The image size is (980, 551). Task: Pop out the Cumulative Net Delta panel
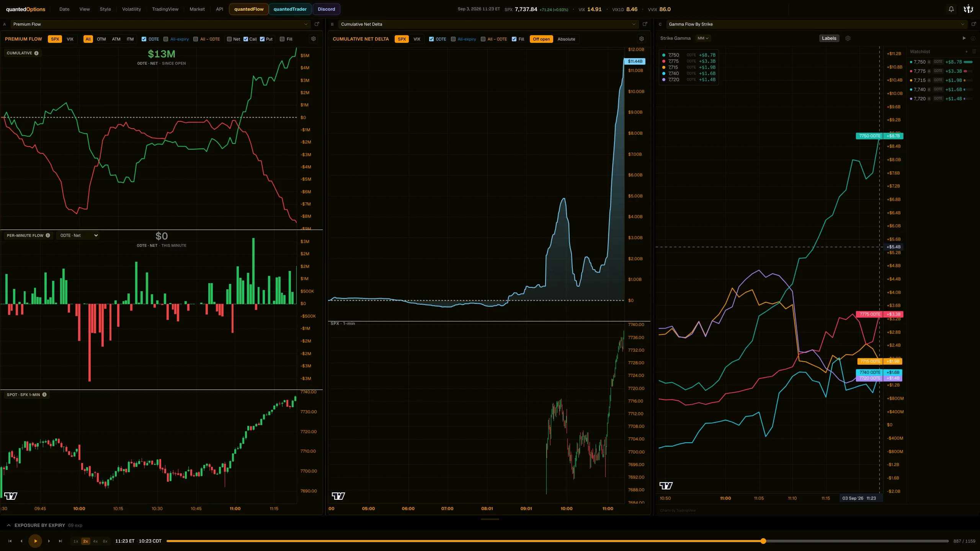[x=645, y=24]
